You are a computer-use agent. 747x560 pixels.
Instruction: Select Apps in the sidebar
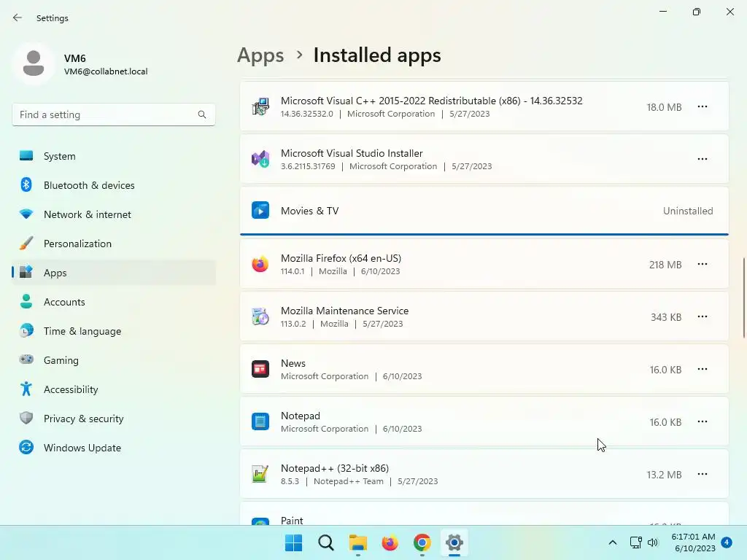pyautogui.click(x=113, y=273)
